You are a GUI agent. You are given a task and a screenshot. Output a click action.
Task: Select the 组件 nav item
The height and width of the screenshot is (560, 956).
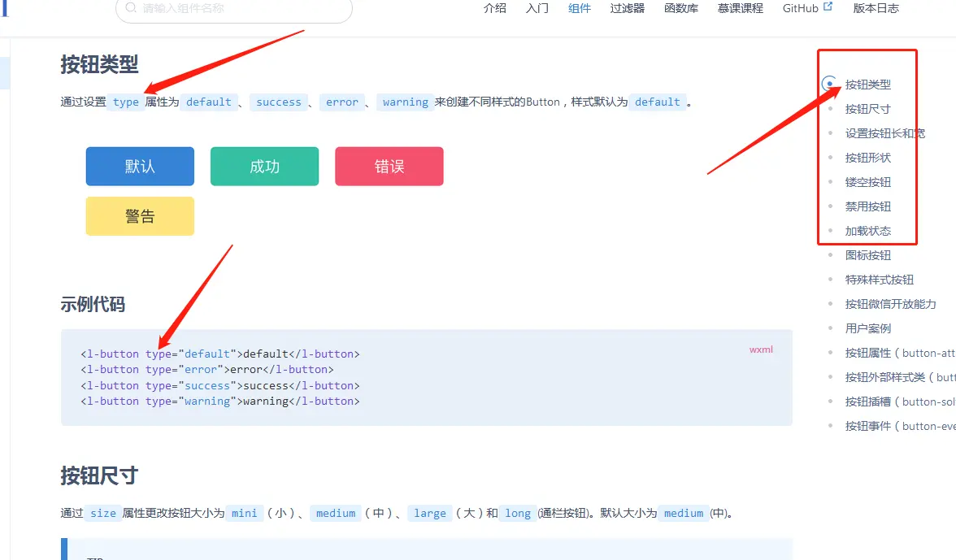click(x=579, y=8)
